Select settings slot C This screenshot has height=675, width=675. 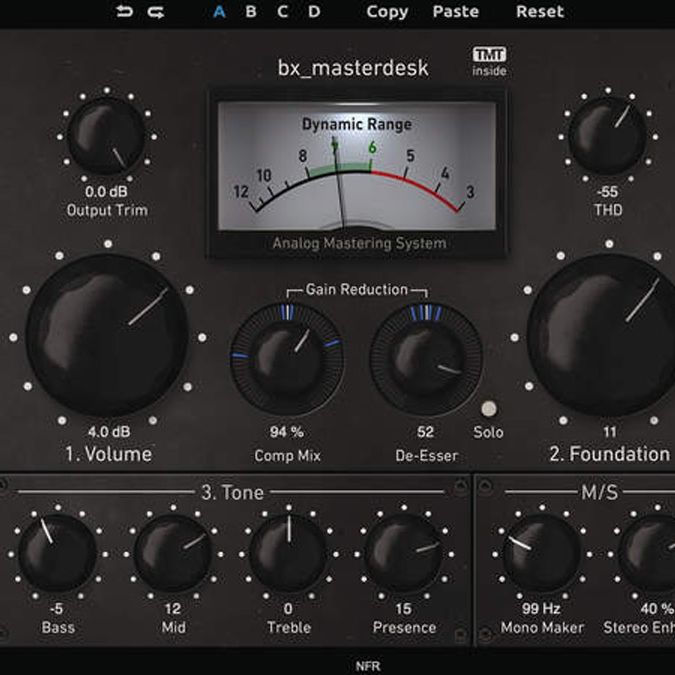point(282,12)
